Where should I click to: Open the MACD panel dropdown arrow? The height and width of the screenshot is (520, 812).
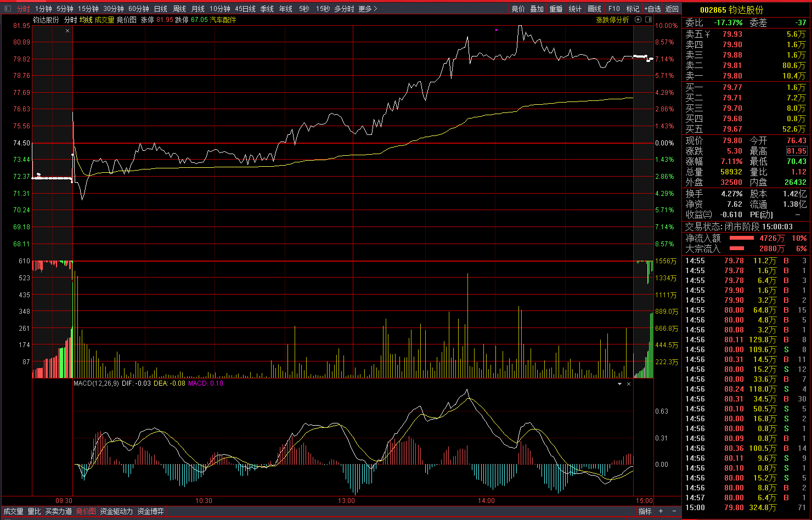[619, 384]
